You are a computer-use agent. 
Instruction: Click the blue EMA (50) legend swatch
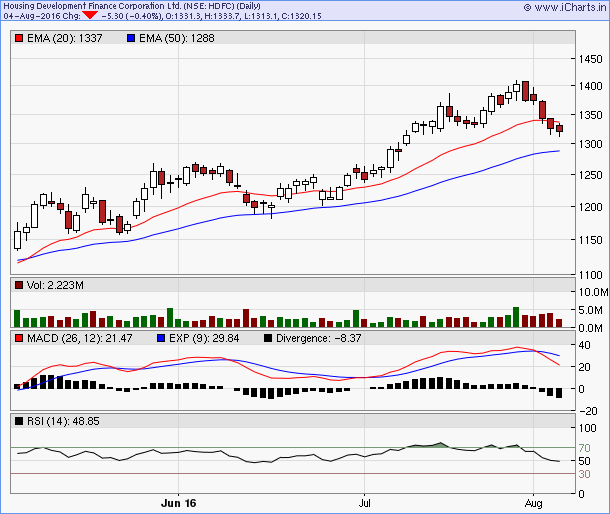pos(131,38)
